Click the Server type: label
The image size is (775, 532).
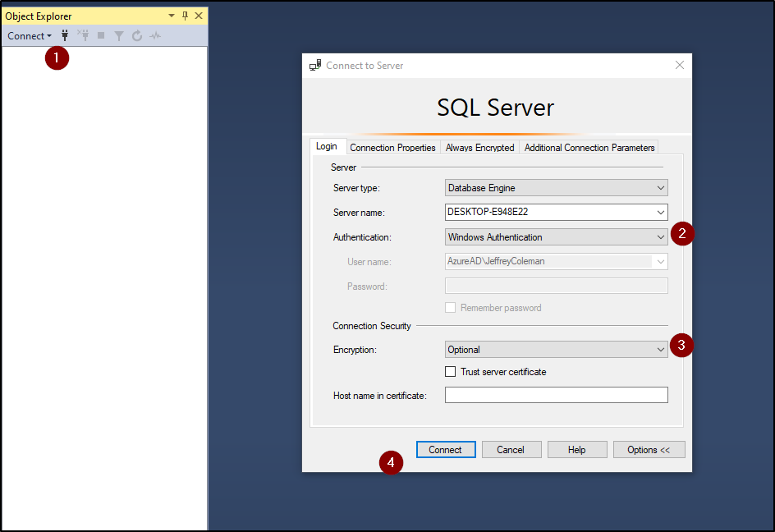click(356, 188)
